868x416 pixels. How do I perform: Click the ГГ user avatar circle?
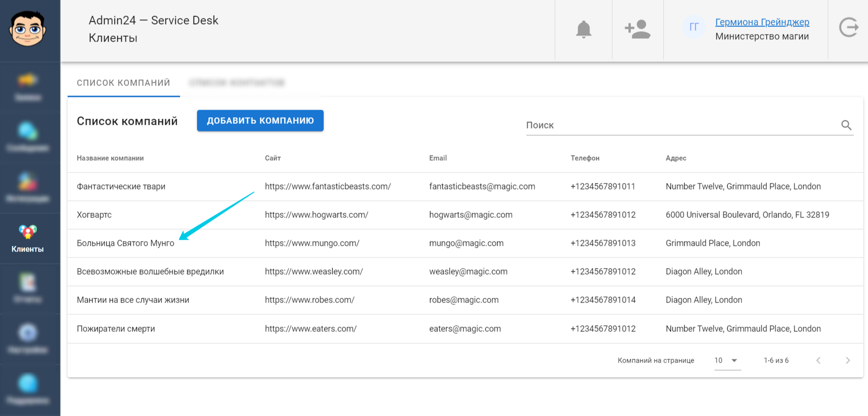click(694, 27)
